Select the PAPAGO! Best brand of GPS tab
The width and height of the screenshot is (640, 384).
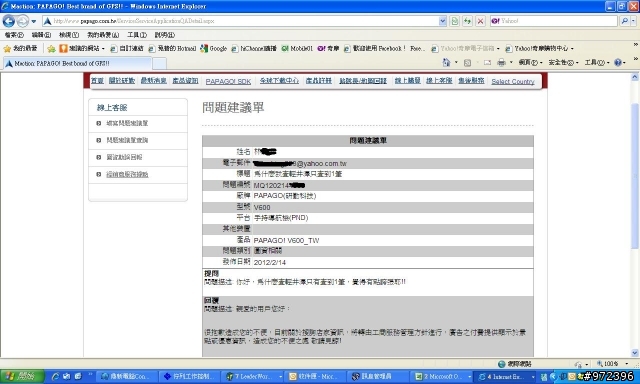click(77, 63)
